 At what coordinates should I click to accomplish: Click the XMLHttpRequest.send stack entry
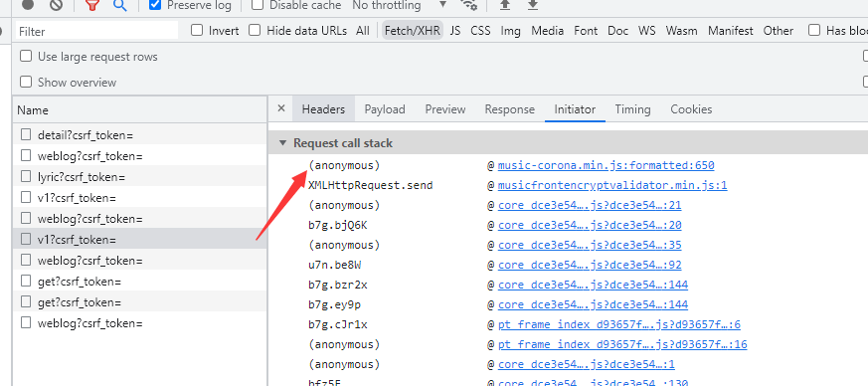coord(370,185)
